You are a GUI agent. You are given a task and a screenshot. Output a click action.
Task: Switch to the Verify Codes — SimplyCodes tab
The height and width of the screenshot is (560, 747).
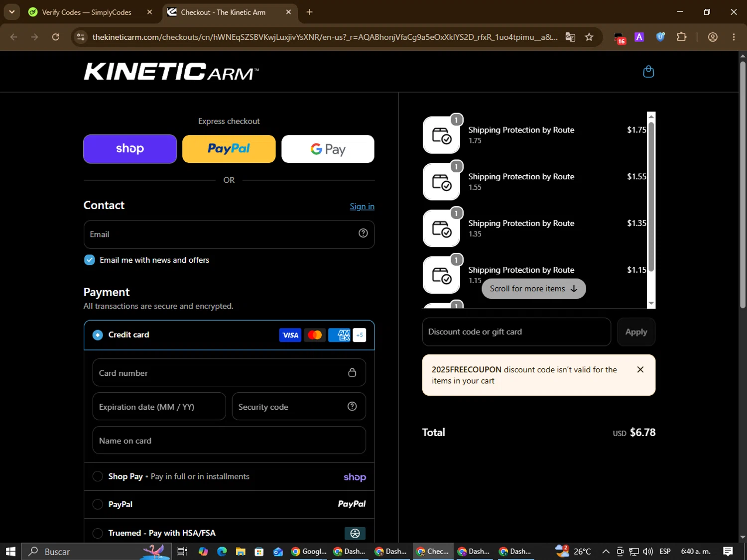click(x=87, y=12)
